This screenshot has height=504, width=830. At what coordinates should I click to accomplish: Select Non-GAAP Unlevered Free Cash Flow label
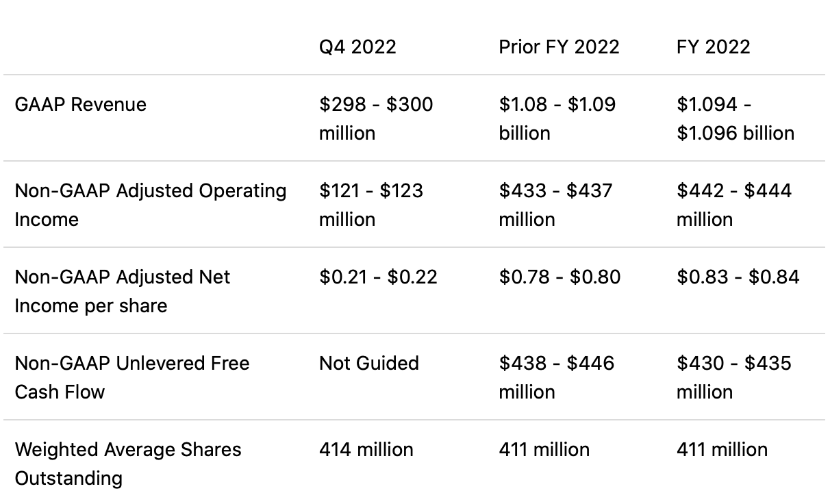131,377
